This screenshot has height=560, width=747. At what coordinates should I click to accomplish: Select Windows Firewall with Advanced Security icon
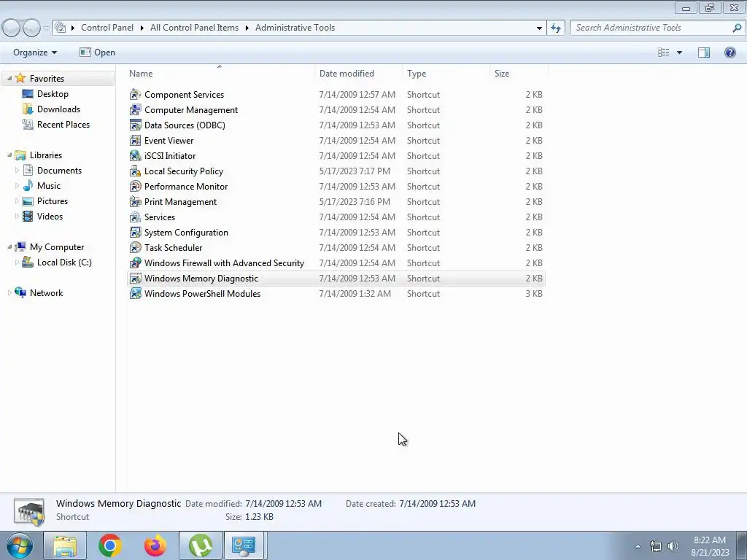135,262
